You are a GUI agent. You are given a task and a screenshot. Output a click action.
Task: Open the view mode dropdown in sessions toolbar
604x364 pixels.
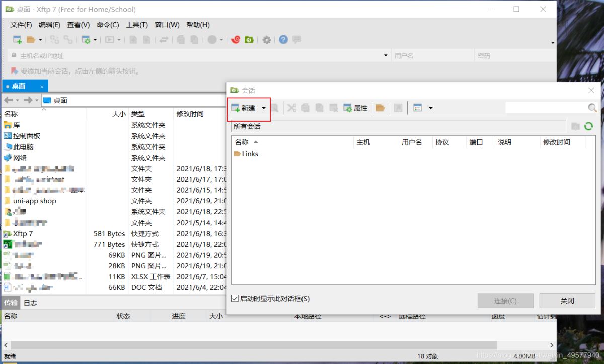430,108
